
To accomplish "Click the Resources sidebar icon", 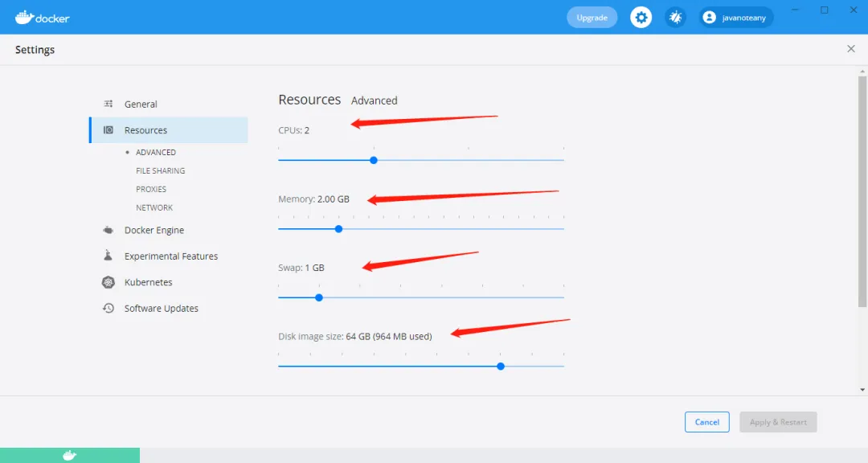I will [108, 129].
